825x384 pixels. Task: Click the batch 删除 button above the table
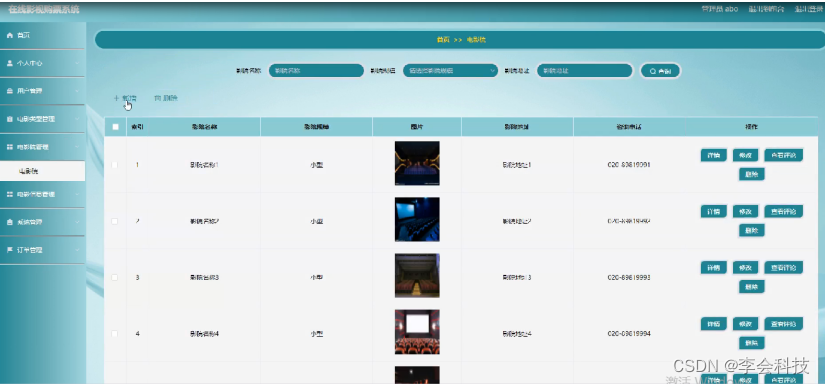pyautogui.click(x=166, y=98)
